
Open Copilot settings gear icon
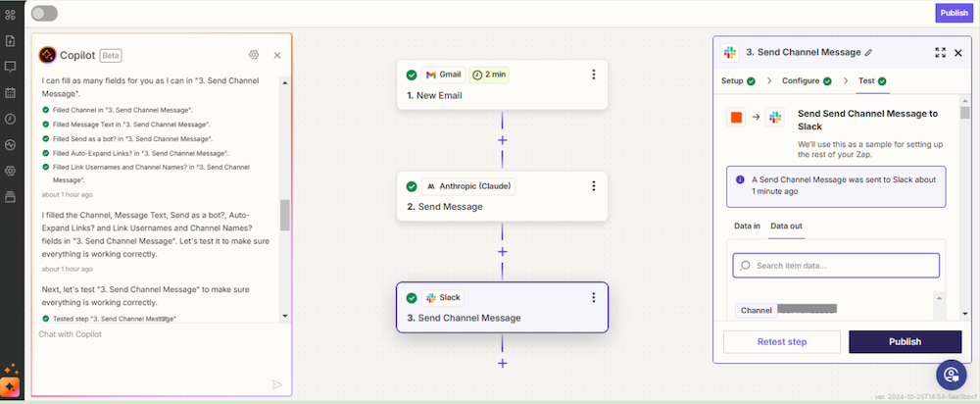[x=253, y=55]
